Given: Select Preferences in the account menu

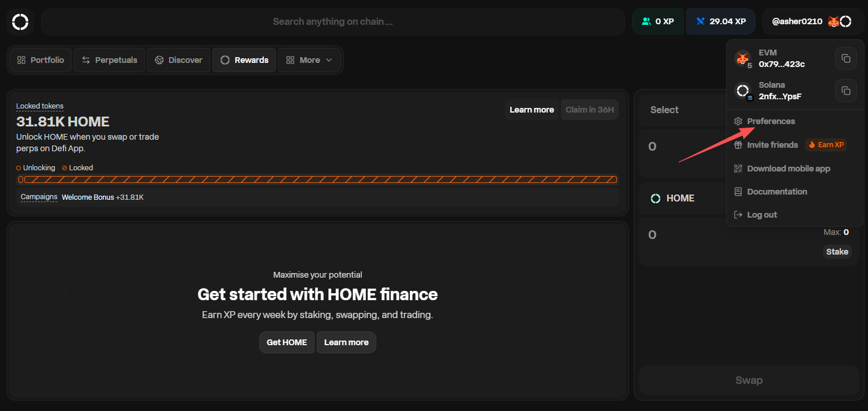Looking at the screenshot, I should click(770, 121).
